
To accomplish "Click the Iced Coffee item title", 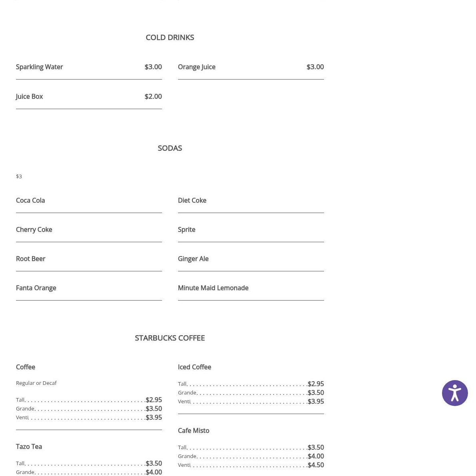I will click(194, 367).
